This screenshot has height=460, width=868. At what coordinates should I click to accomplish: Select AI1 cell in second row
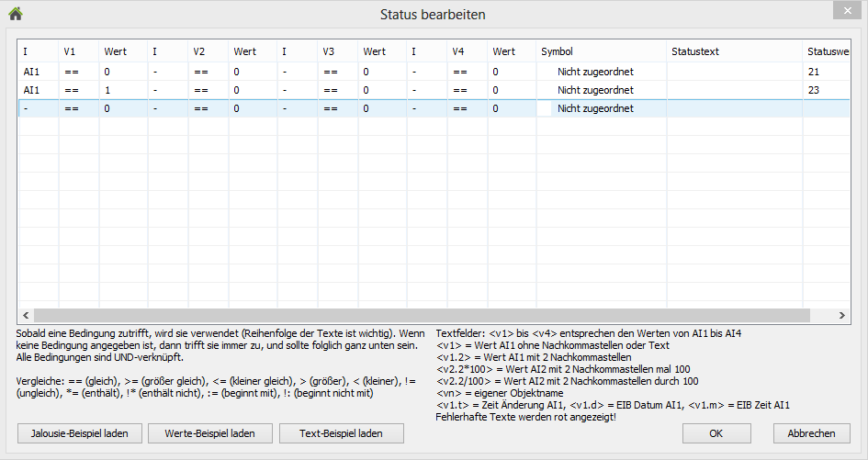point(39,90)
